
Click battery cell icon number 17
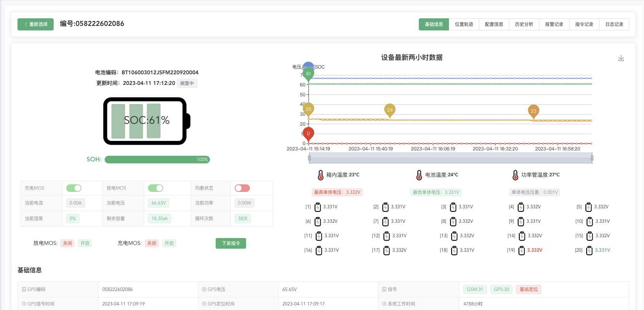pos(386,251)
